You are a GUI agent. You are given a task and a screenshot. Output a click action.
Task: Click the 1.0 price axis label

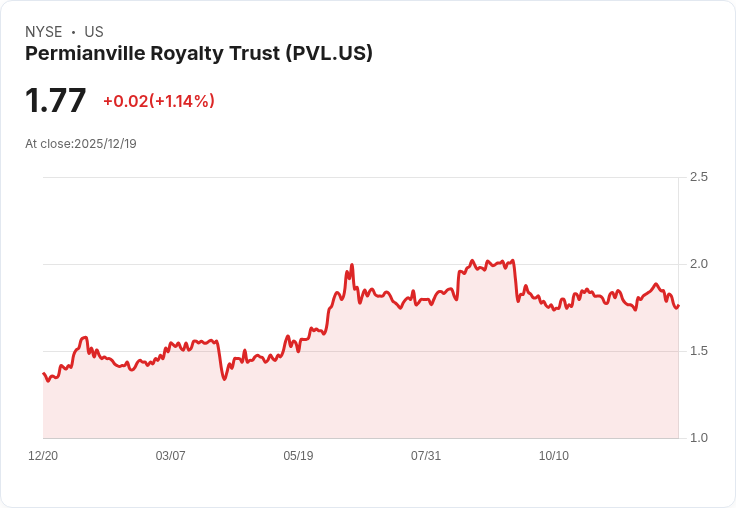pos(699,438)
